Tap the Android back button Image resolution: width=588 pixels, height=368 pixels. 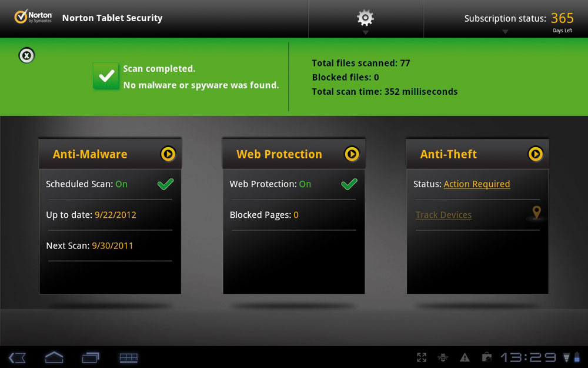click(x=17, y=357)
